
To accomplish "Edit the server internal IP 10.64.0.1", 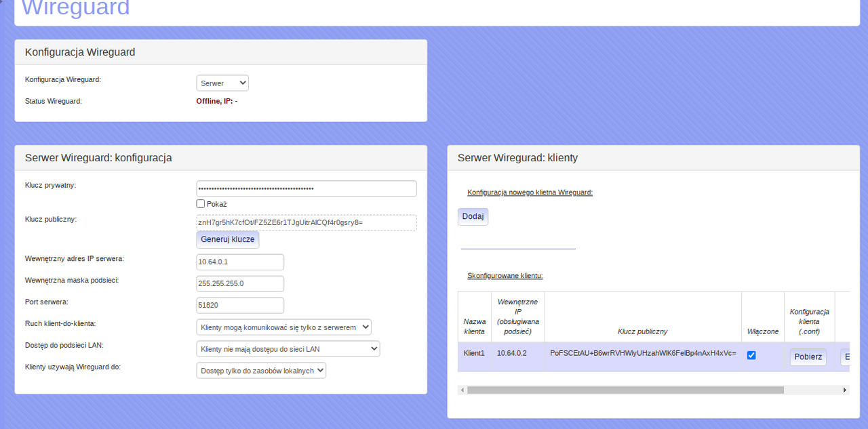I will pos(240,262).
